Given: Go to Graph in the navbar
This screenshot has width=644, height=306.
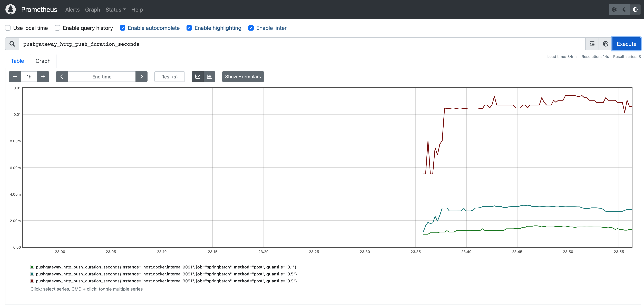Looking at the screenshot, I should [93, 10].
